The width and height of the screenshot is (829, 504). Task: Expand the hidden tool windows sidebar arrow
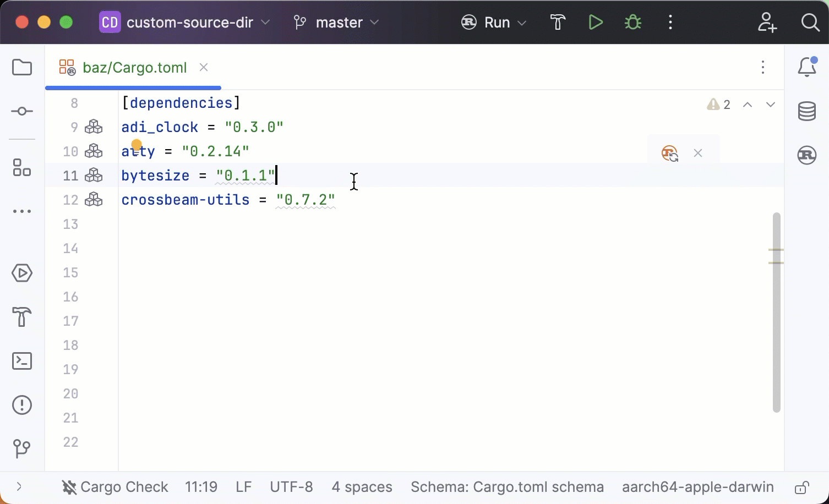point(19,486)
